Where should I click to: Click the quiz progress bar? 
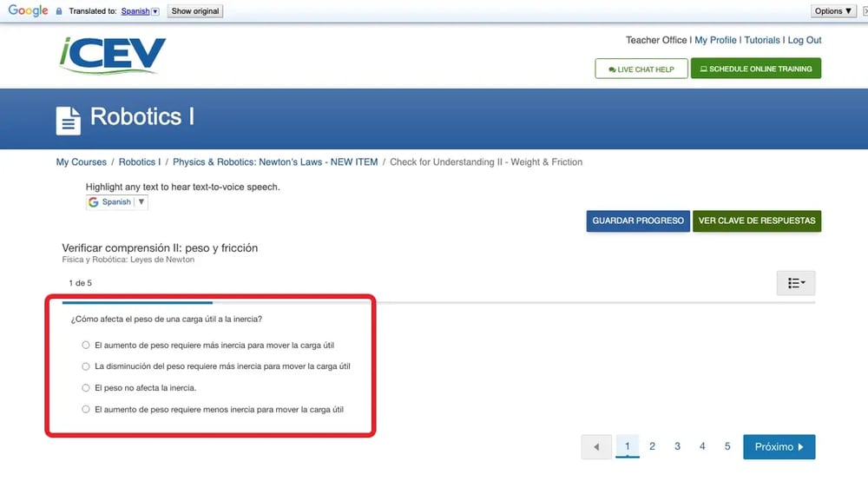click(x=438, y=303)
